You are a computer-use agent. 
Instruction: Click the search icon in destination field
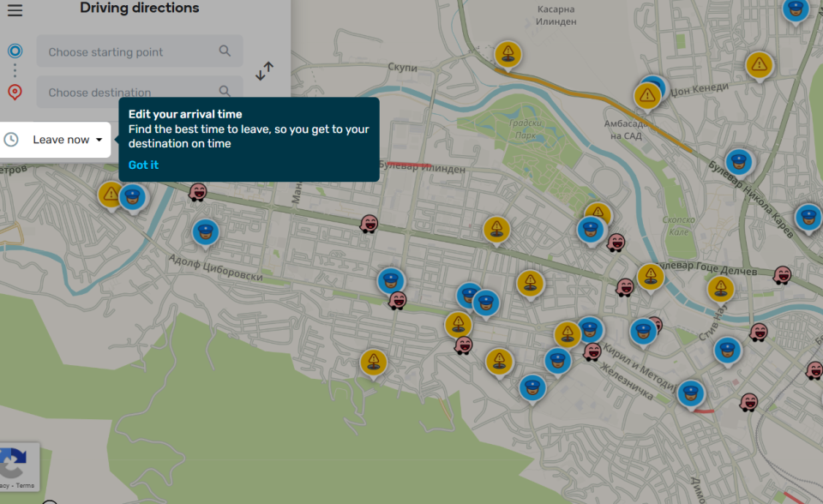pos(225,91)
